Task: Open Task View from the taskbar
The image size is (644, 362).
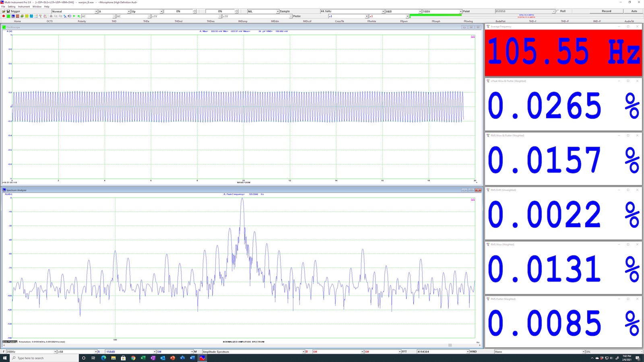Action: tap(93, 358)
